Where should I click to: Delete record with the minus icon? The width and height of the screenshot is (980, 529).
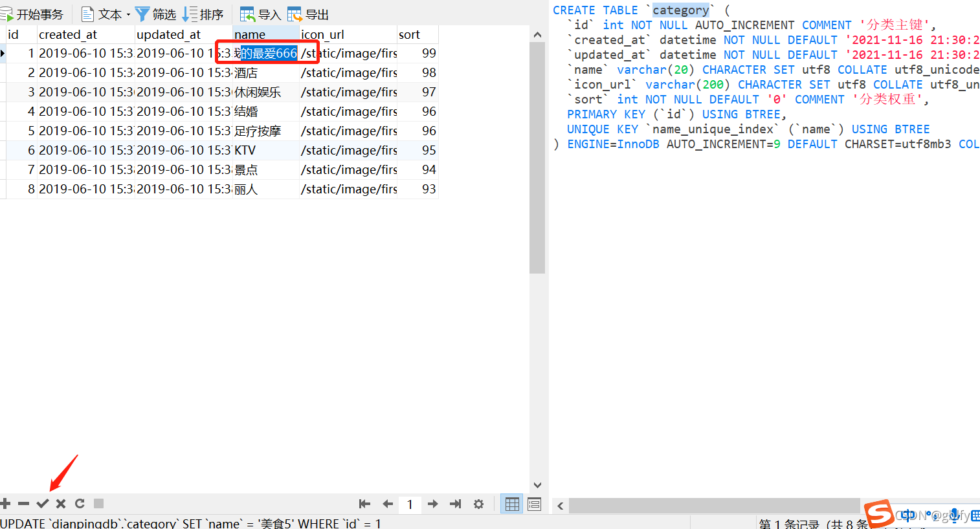pos(24,504)
